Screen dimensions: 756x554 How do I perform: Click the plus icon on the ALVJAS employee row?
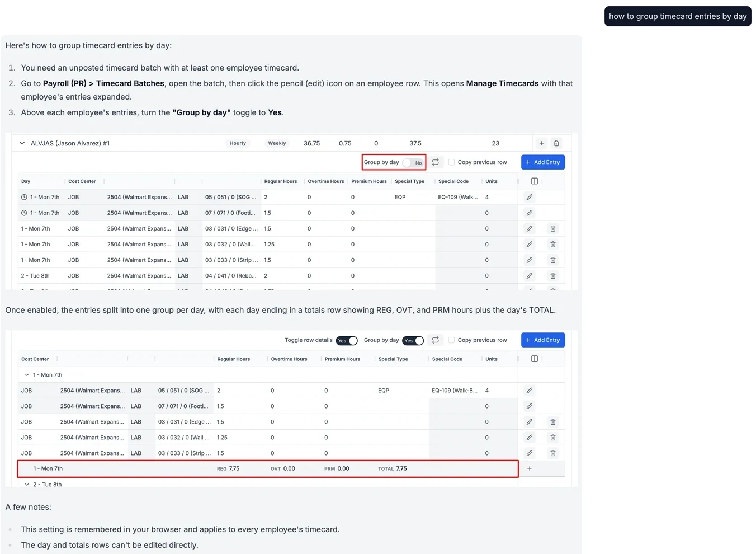[541, 143]
